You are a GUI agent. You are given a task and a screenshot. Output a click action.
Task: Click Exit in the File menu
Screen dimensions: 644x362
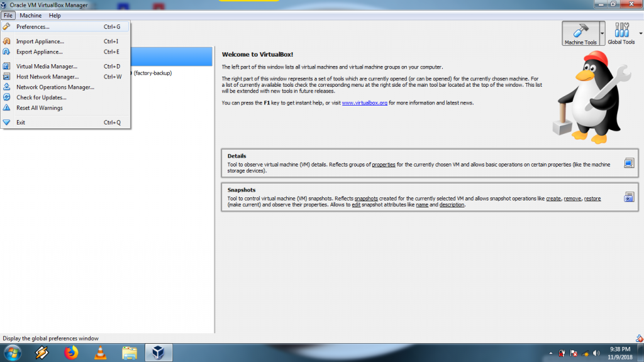(65, 123)
